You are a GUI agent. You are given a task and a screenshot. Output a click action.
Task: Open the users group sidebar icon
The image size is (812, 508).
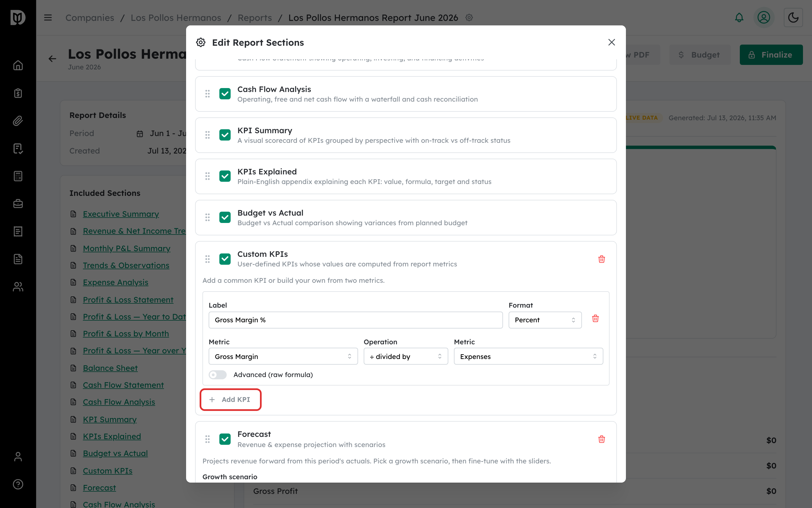[18, 286]
